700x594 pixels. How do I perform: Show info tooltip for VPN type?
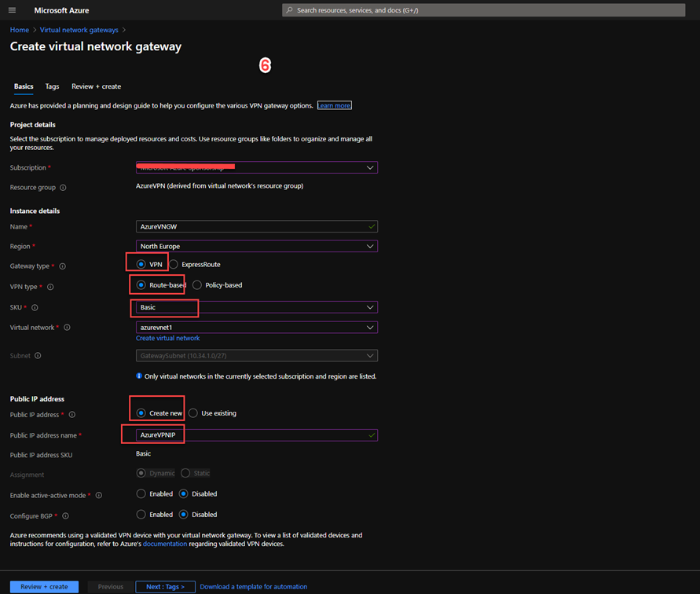coord(50,287)
